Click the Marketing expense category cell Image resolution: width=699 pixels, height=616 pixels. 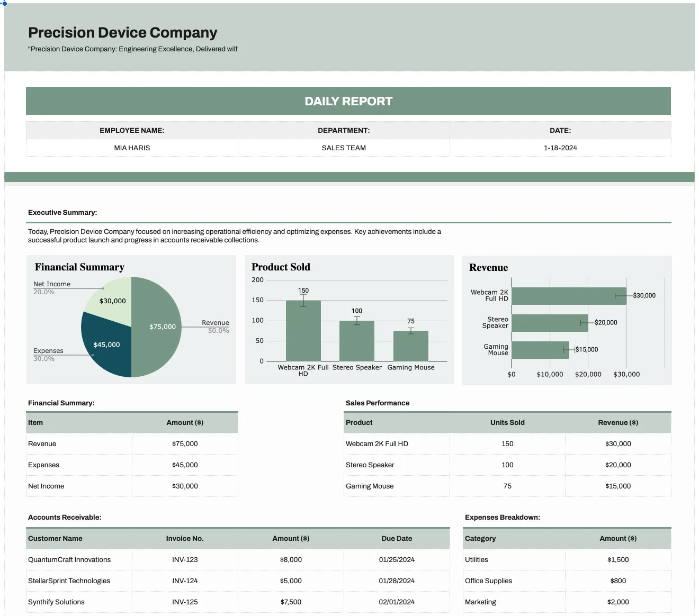(x=514, y=602)
